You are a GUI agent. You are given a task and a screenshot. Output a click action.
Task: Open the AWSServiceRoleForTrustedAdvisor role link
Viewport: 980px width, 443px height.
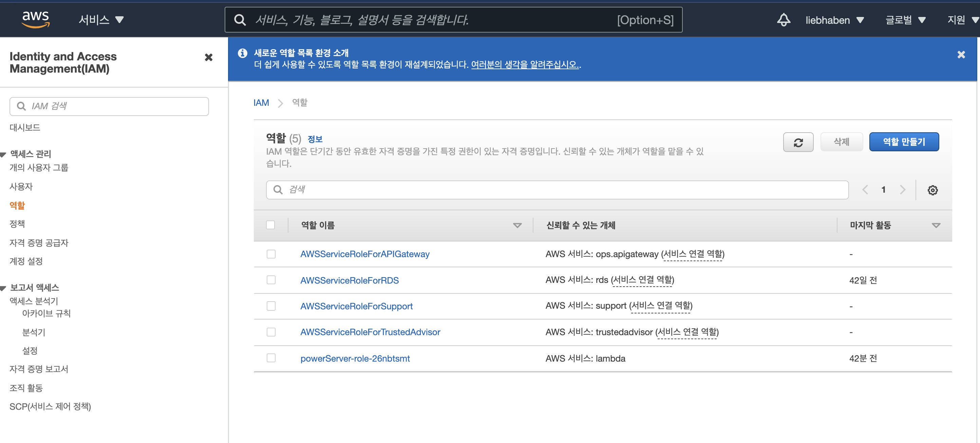(370, 332)
